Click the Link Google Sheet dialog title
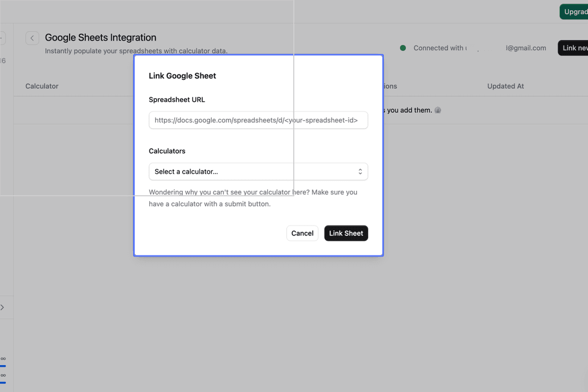588x392 pixels. point(182,76)
